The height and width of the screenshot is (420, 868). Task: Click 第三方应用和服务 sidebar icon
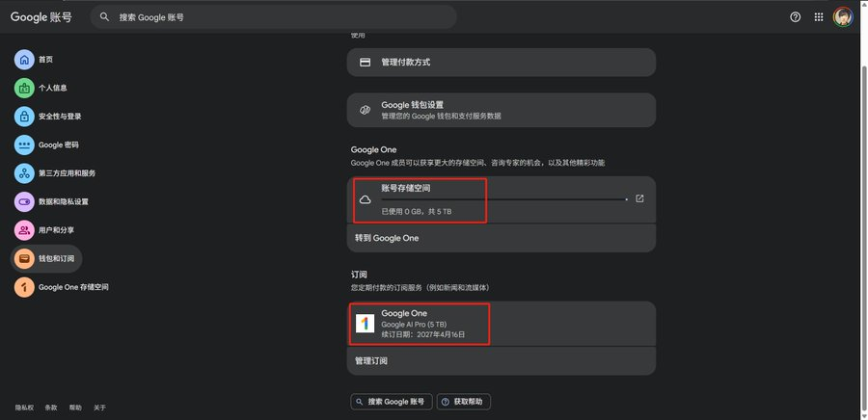pos(24,173)
